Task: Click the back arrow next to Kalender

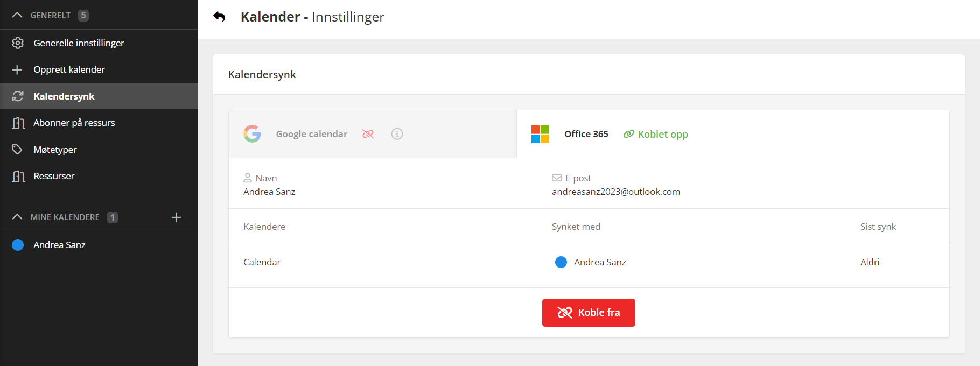Action: [x=219, y=17]
